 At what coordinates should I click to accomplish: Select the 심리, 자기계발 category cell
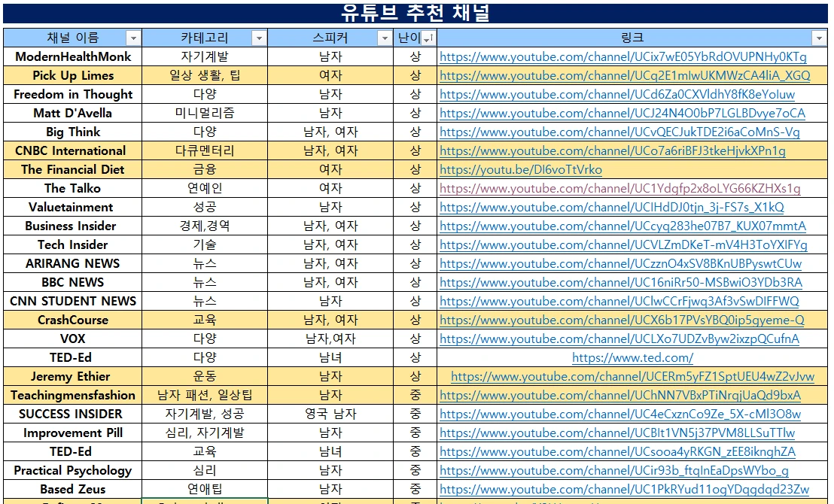(205, 433)
